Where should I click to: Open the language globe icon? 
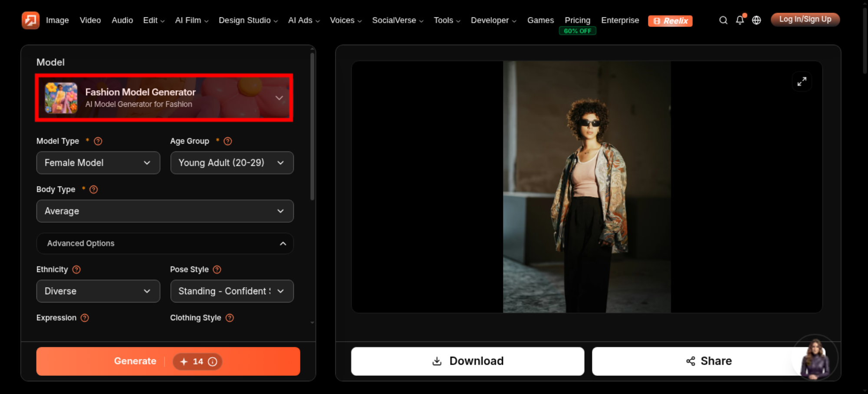click(x=756, y=20)
